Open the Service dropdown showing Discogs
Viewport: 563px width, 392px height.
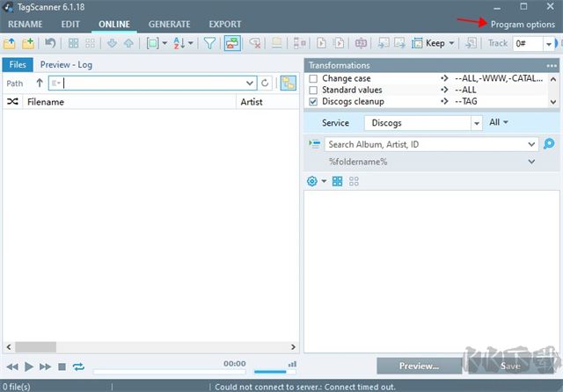[x=477, y=123]
